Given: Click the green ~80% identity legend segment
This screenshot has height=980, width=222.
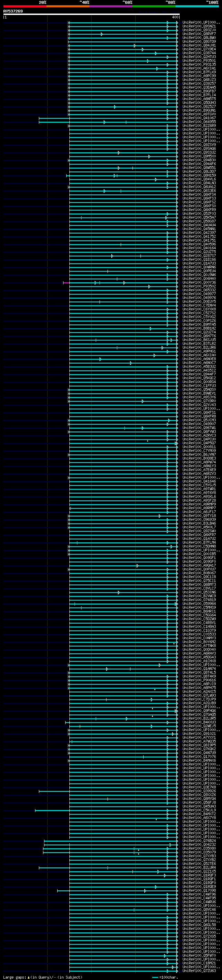Looking at the screenshot, I should coord(154,6).
